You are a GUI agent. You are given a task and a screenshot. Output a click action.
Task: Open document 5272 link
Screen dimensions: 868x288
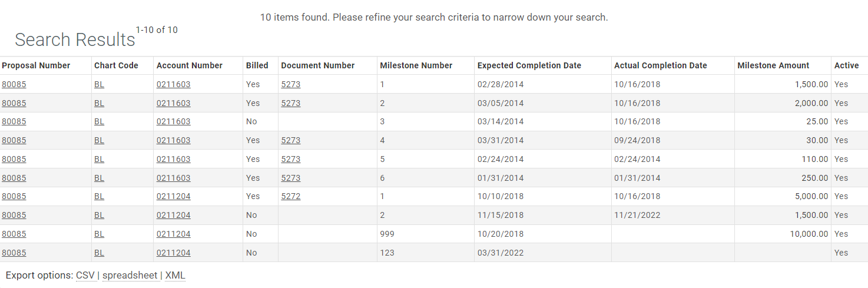291,196
